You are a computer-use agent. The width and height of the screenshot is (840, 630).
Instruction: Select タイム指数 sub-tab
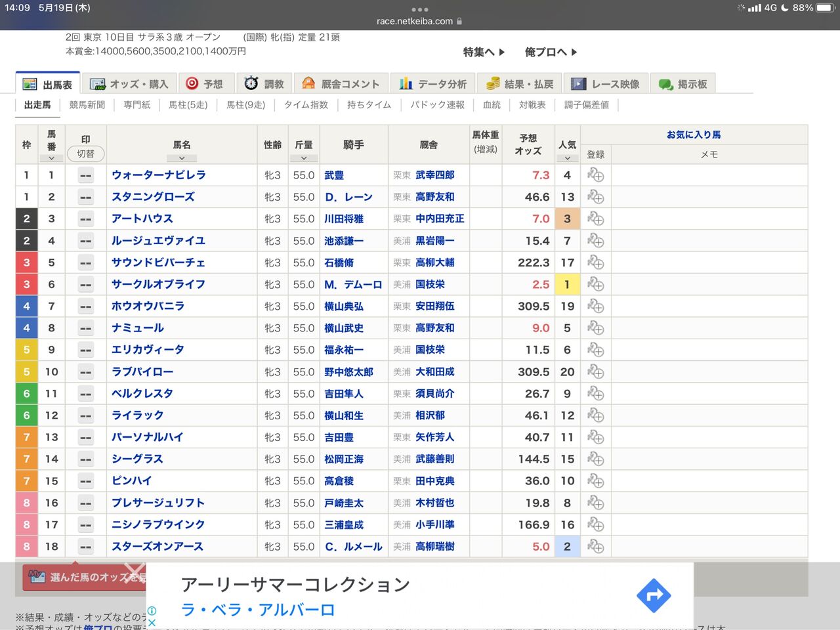tap(306, 105)
